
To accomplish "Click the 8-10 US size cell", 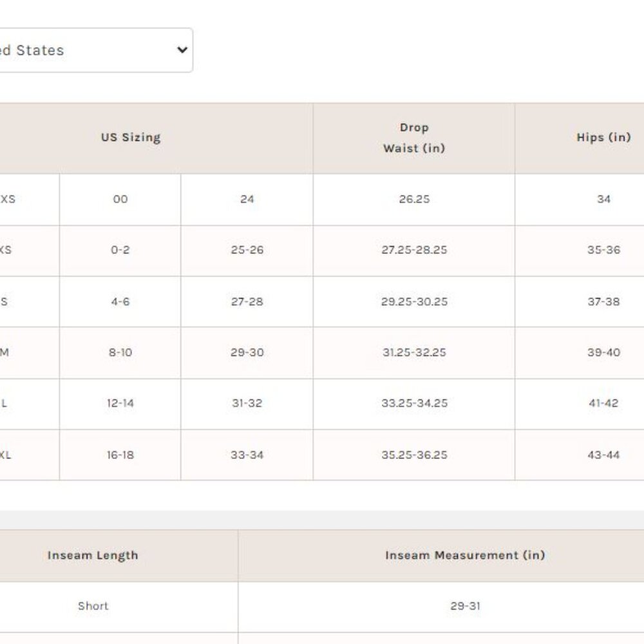I will coord(120,352).
